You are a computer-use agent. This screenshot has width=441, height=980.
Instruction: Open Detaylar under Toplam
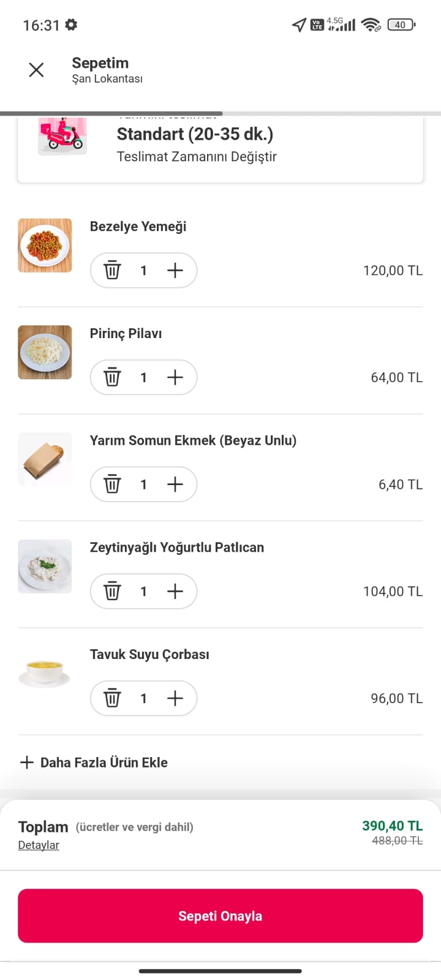coord(39,845)
